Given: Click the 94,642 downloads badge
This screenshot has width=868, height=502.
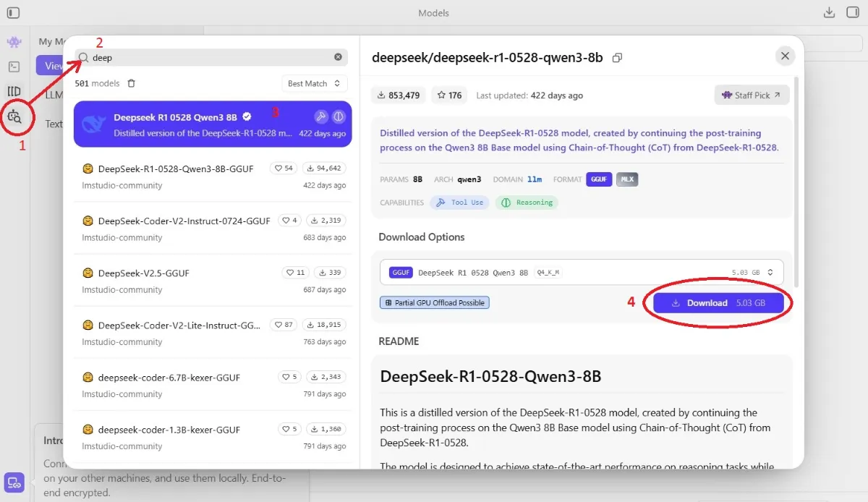Looking at the screenshot, I should pos(324,169).
